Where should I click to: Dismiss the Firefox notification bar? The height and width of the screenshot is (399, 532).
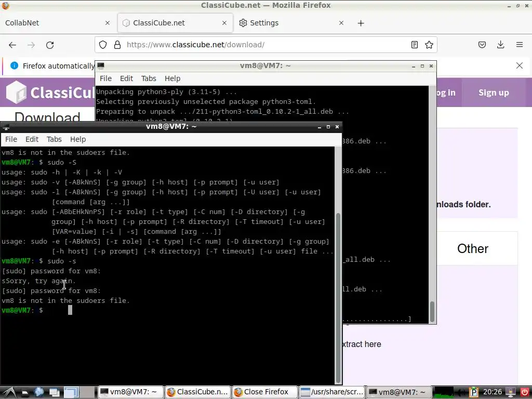[x=520, y=65]
